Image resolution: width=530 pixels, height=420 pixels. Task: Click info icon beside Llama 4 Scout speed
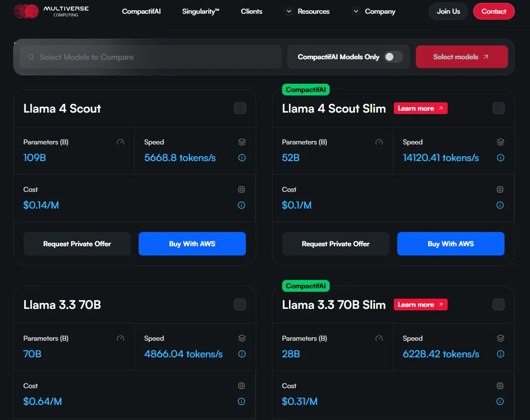click(x=241, y=158)
